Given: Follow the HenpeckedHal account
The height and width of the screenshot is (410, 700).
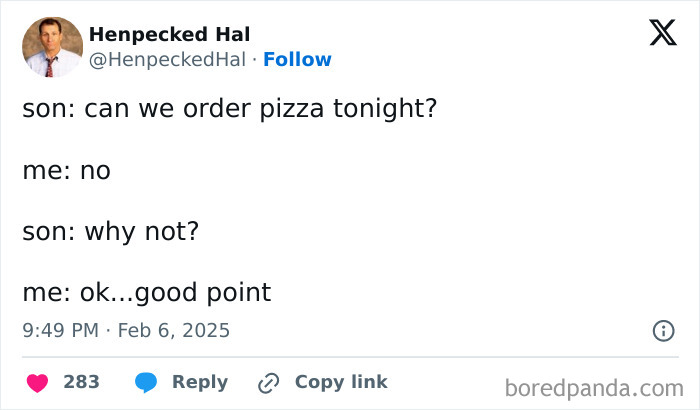Looking at the screenshot, I should point(297,60).
